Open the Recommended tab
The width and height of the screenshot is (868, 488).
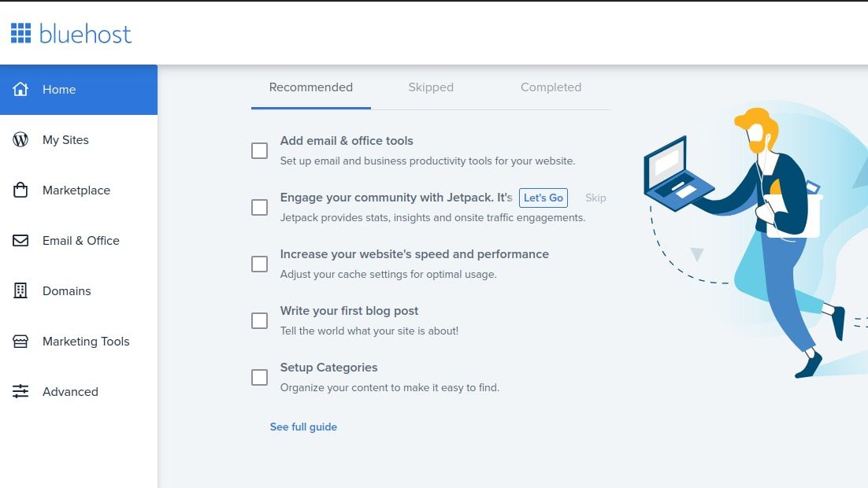coord(310,87)
